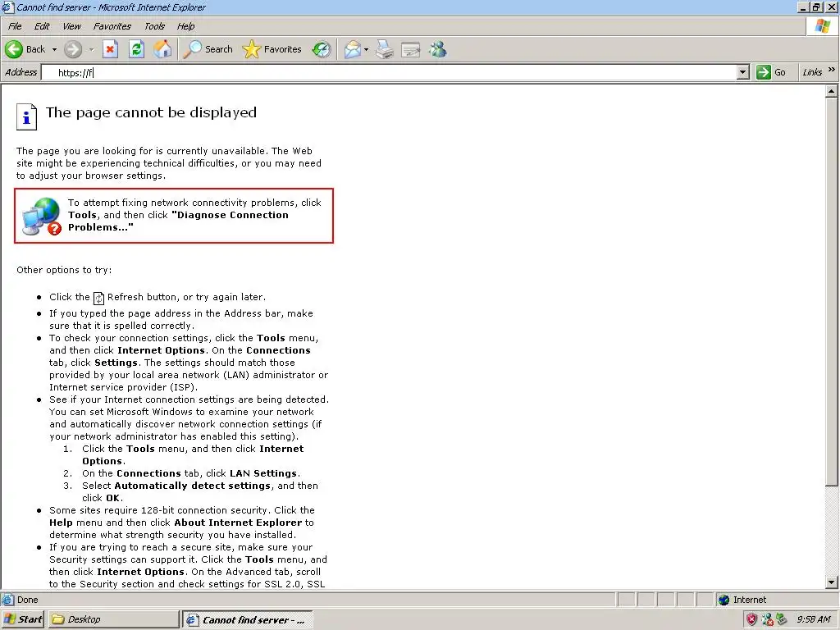
Task: Click the Mail envelope icon
Action: click(x=353, y=49)
